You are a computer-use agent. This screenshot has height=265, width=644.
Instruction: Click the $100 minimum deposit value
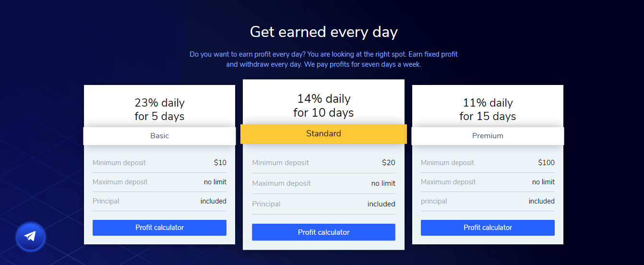click(x=546, y=163)
